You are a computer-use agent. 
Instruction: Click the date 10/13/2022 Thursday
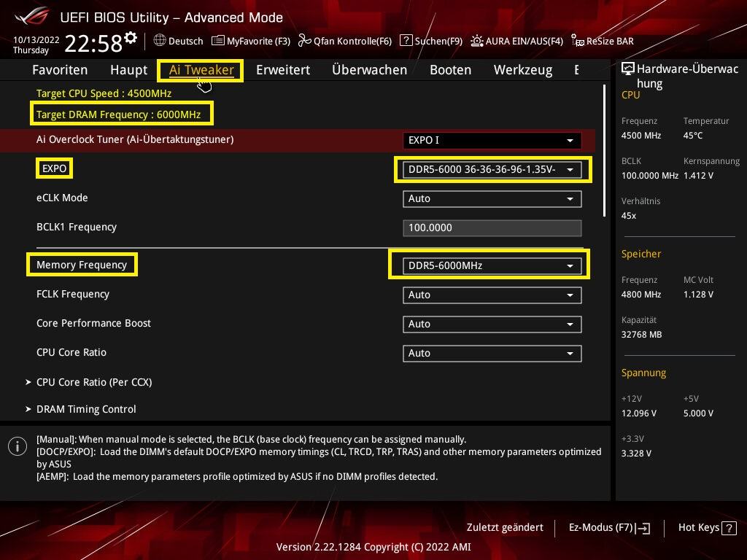tap(36, 44)
